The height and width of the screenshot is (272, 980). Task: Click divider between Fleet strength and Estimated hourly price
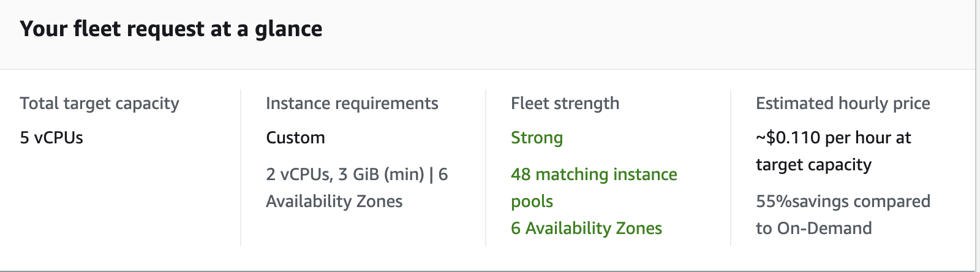(x=731, y=168)
